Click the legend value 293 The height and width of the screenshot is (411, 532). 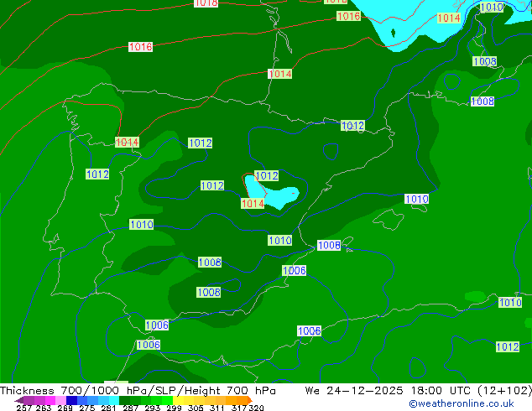click(152, 408)
